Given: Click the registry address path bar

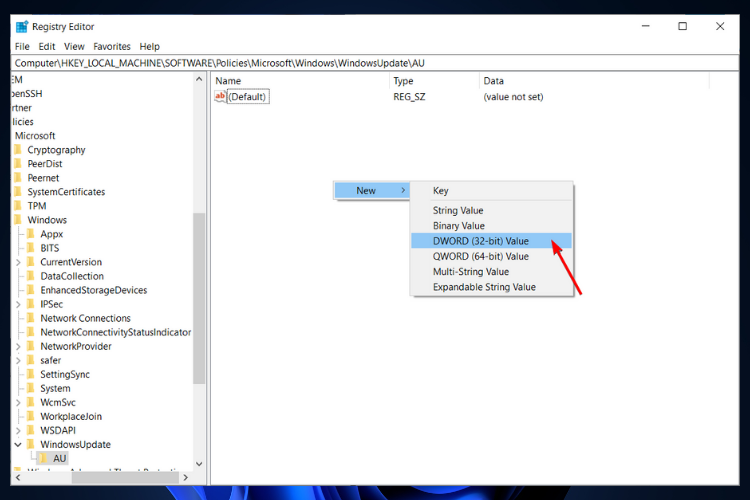Looking at the screenshot, I should pyautogui.click(x=375, y=63).
